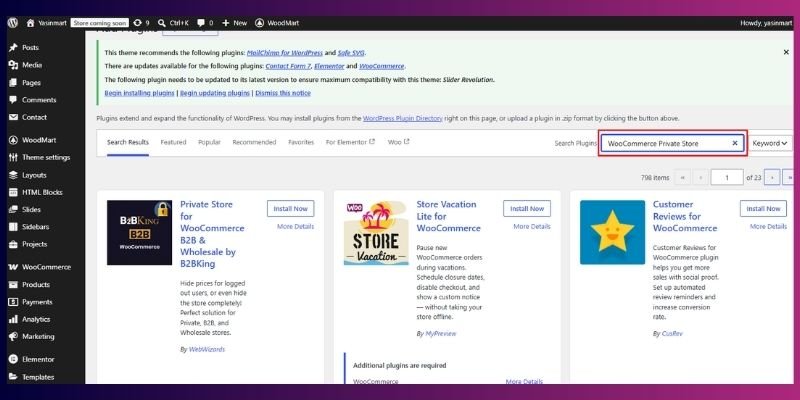This screenshot has height=400, width=800.
Task: Open the CusRev author link
Action: [672, 334]
